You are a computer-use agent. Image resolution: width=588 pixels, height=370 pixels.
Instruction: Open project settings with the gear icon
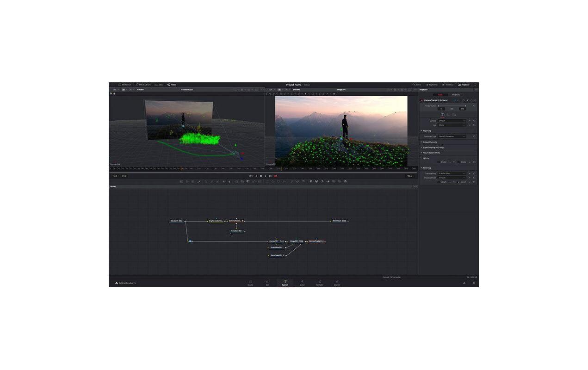pyautogui.click(x=474, y=283)
